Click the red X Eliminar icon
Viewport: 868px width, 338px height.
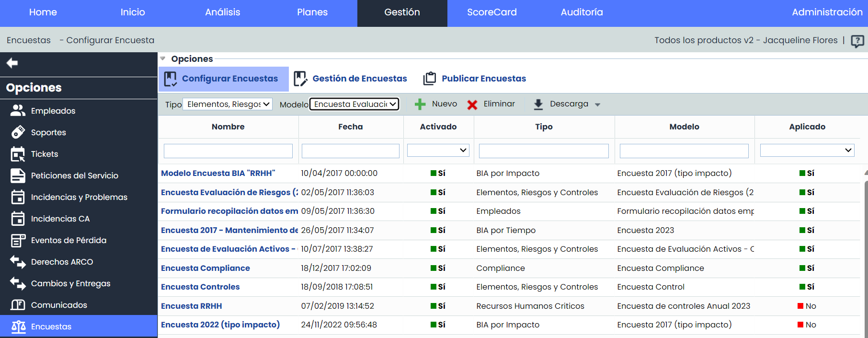[472, 105]
